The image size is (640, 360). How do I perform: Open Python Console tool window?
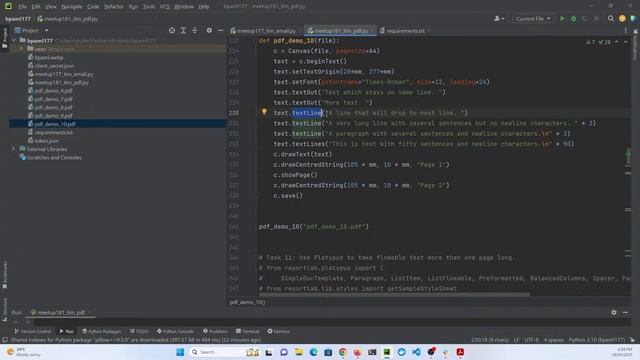click(175, 331)
